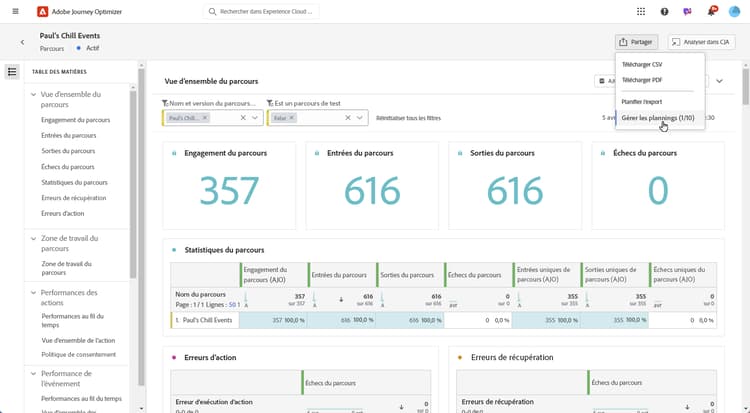
Task: Select the Paul's Chill Events table row label
Action: point(207,320)
